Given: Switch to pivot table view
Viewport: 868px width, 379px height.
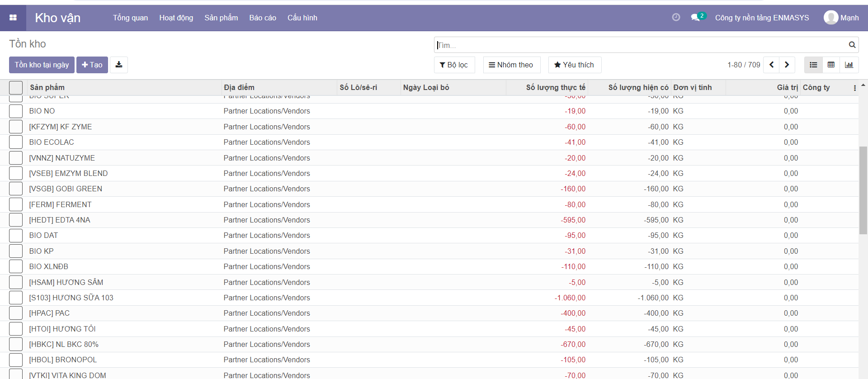Looking at the screenshot, I should tap(831, 65).
